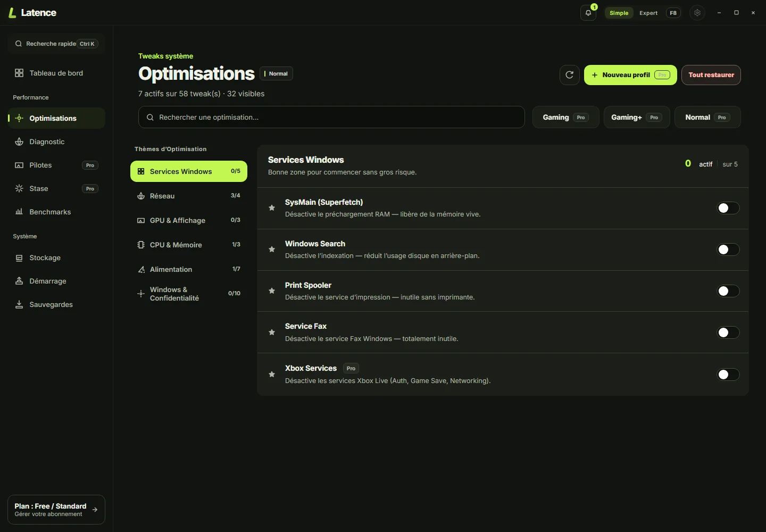
Task: Click the Pro badge on the Stase entry
Action: point(90,189)
